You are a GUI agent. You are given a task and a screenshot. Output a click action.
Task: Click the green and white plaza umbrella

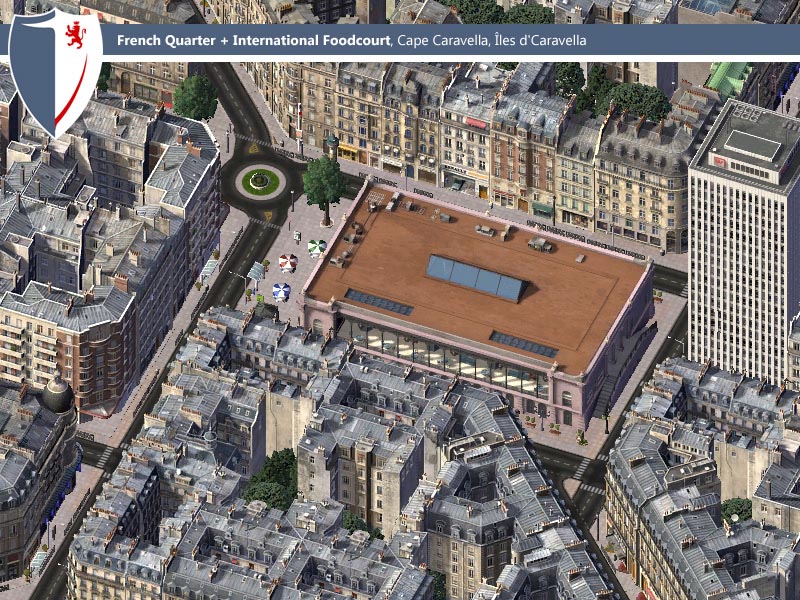(x=317, y=248)
